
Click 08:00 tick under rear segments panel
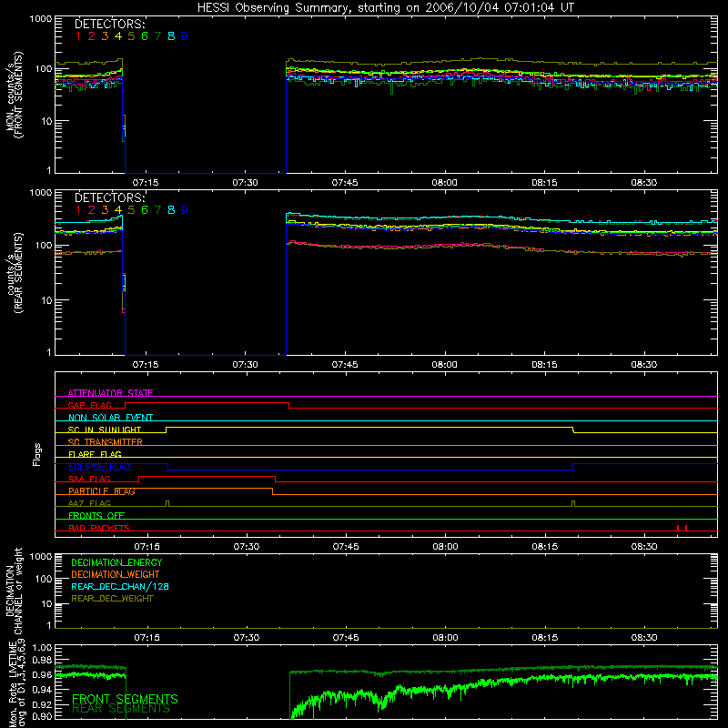[x=444, y=365]
